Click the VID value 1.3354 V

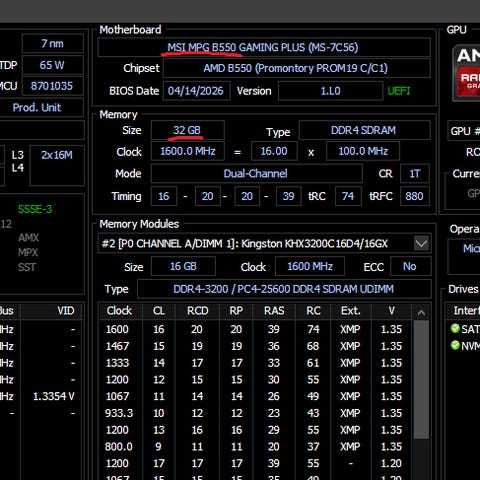pyautogui.click(x=54, y=396)
